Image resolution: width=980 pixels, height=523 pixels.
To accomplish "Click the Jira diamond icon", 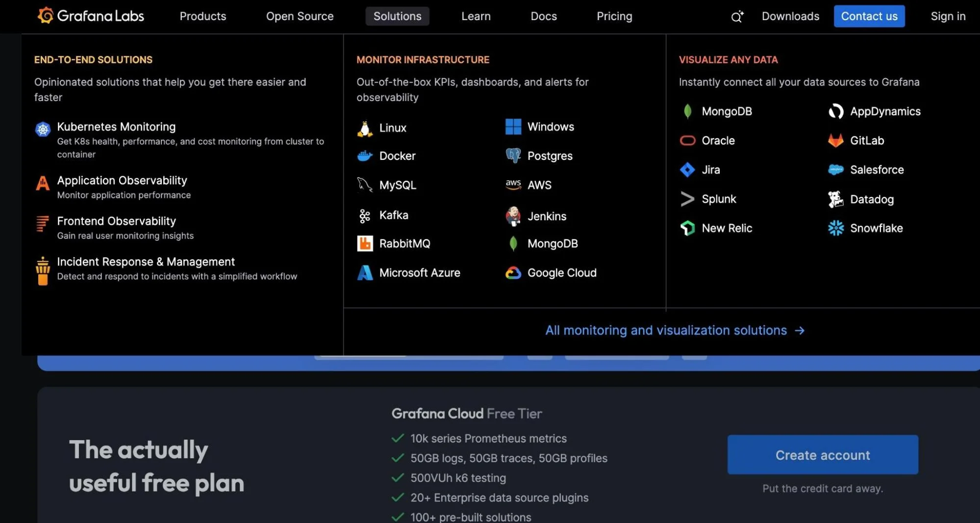I will coord(687,170).
